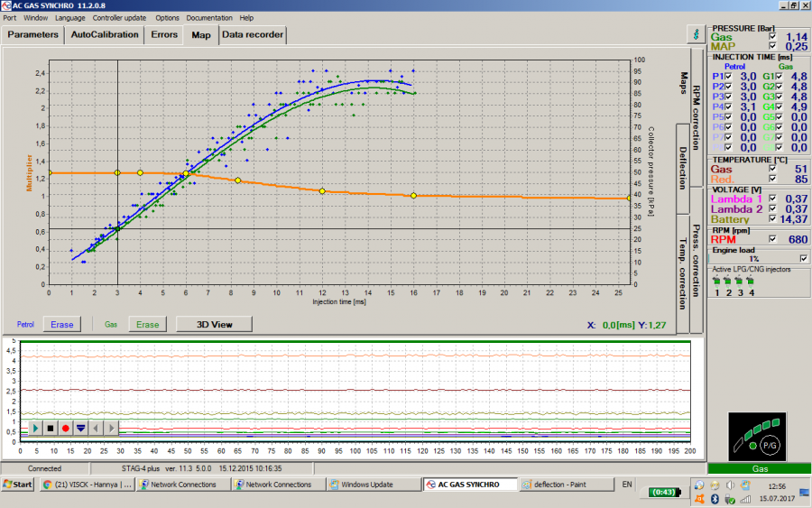The image size is (812, 508).
Task: Click the connection icon above side tabs
Action: pos(695,34)
